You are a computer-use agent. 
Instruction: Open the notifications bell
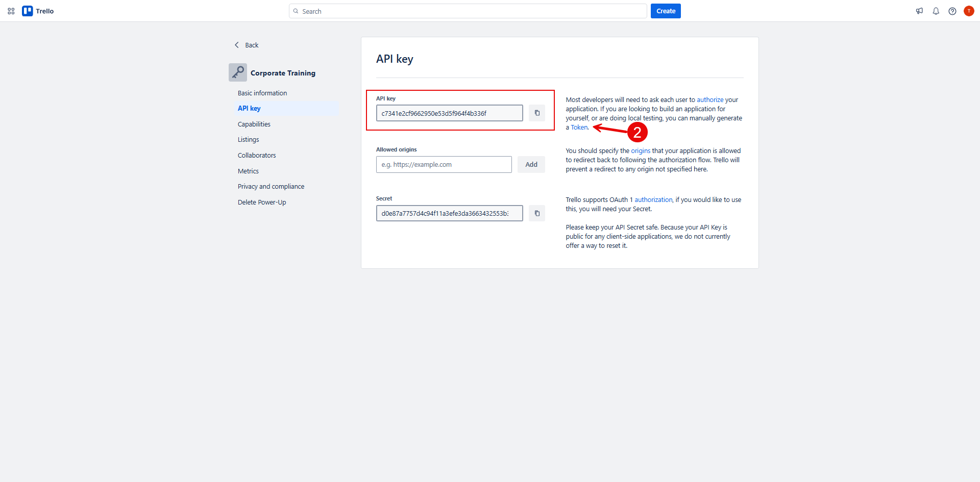936,11
